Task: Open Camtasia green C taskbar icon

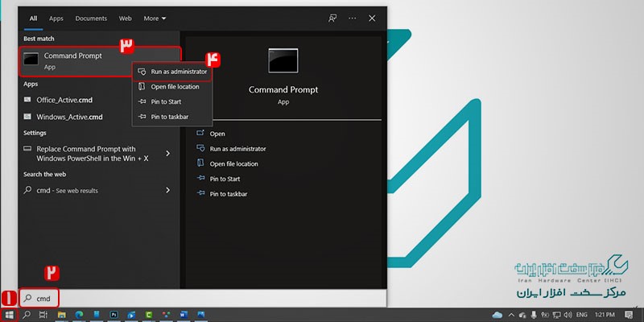Action: (148, 315)
